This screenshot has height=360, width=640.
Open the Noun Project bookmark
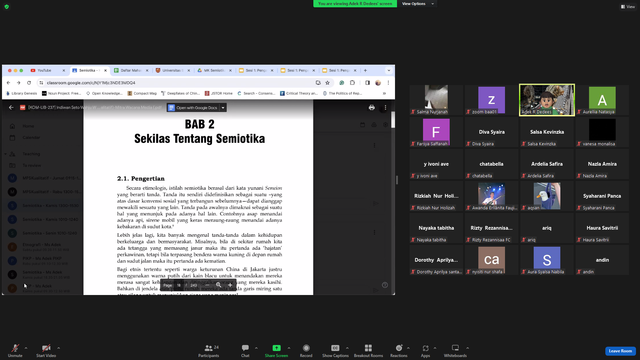[62, 93]
